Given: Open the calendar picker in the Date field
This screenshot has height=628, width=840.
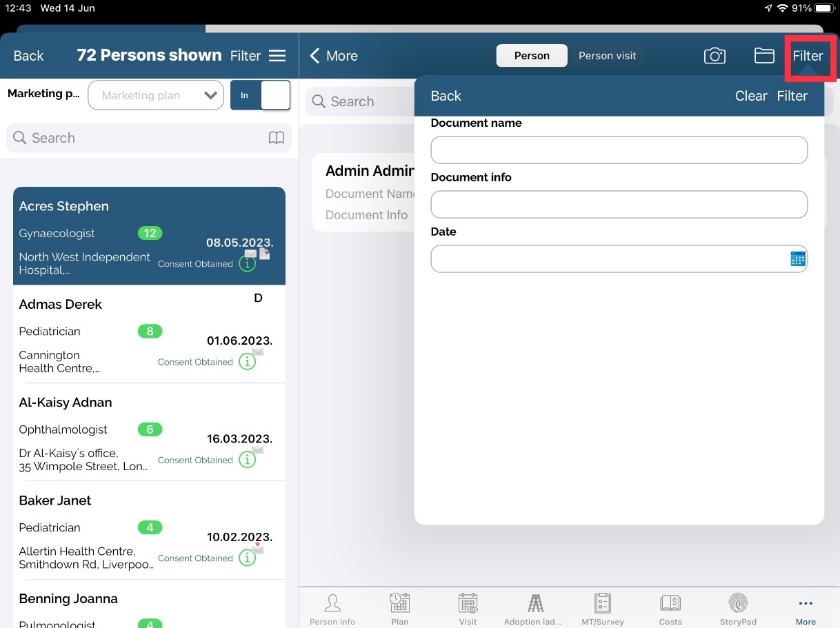Looking at the screenshot, I should pos(797,259).
